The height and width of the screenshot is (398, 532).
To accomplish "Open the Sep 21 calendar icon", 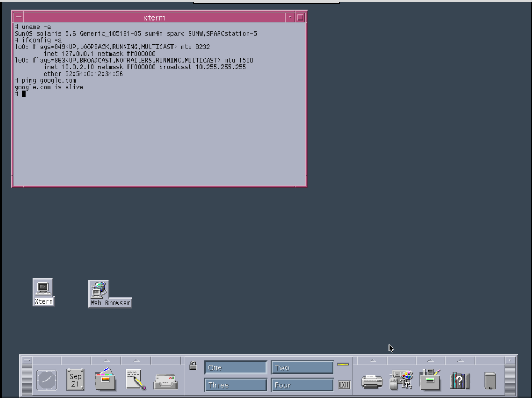I will point(75,380).
